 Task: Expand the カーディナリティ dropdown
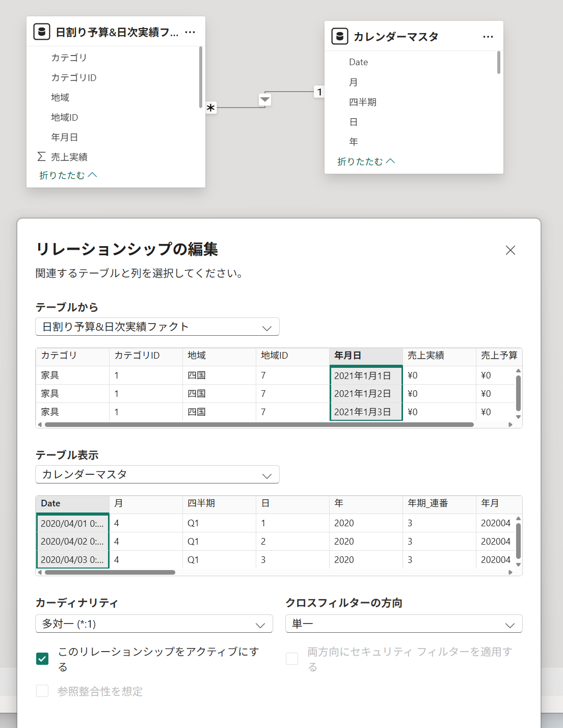(x=154, y=624)
